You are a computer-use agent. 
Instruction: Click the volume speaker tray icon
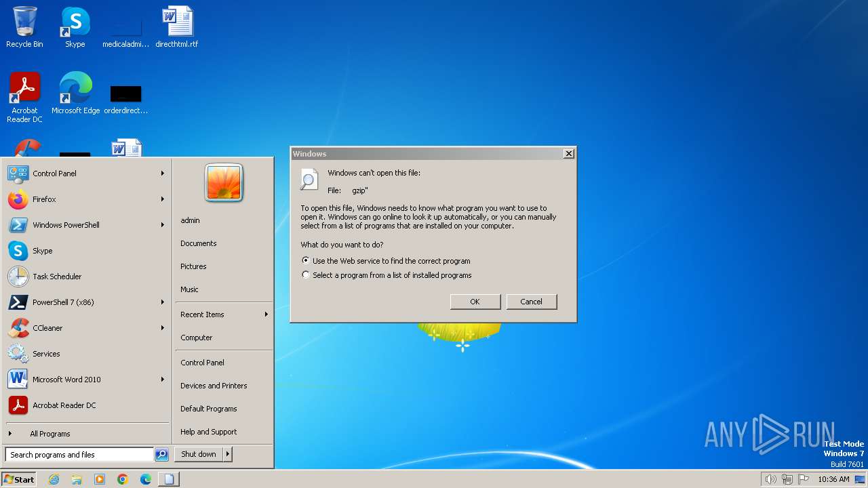pyautogui.click(x=770, y=479)
